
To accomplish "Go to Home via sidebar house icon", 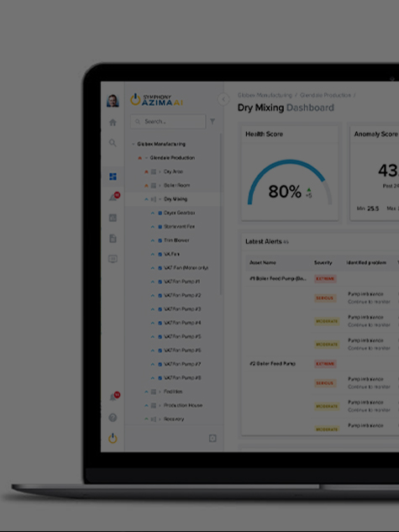I will point(113,122).
